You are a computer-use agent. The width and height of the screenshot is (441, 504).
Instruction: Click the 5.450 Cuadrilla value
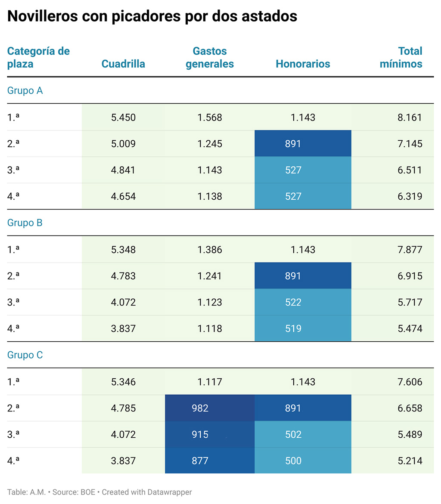123,117
